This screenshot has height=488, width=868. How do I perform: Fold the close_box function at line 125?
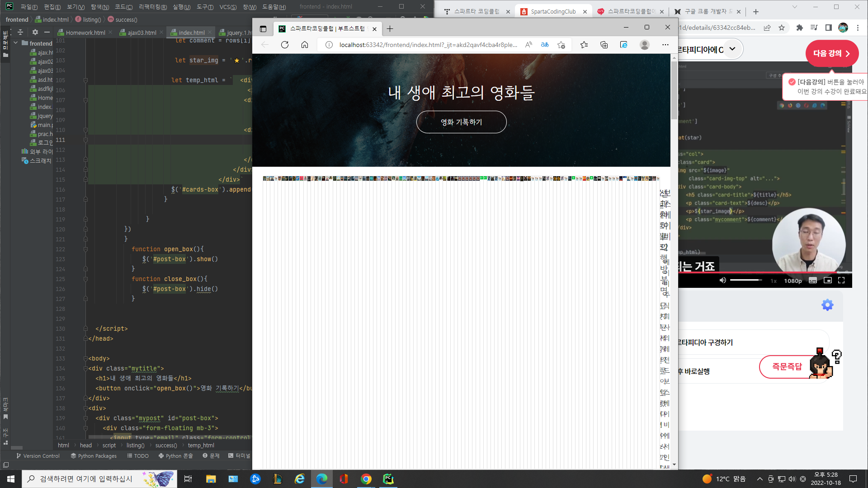pos(85,279)
